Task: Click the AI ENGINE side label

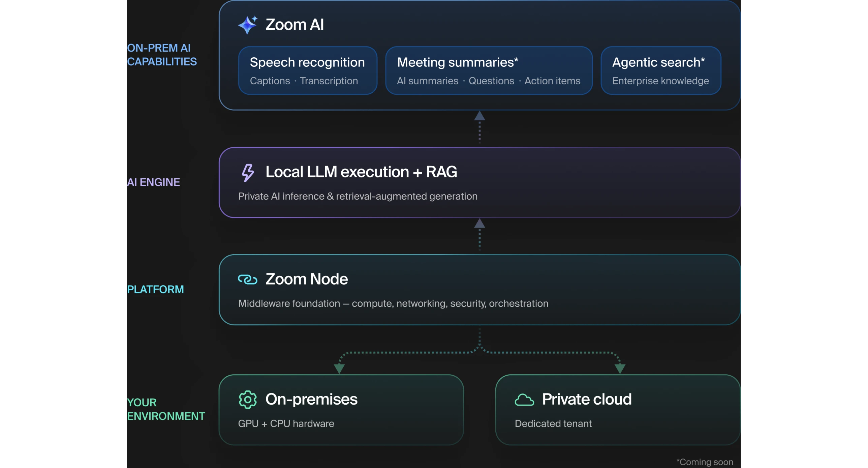Action: (153, 182)
